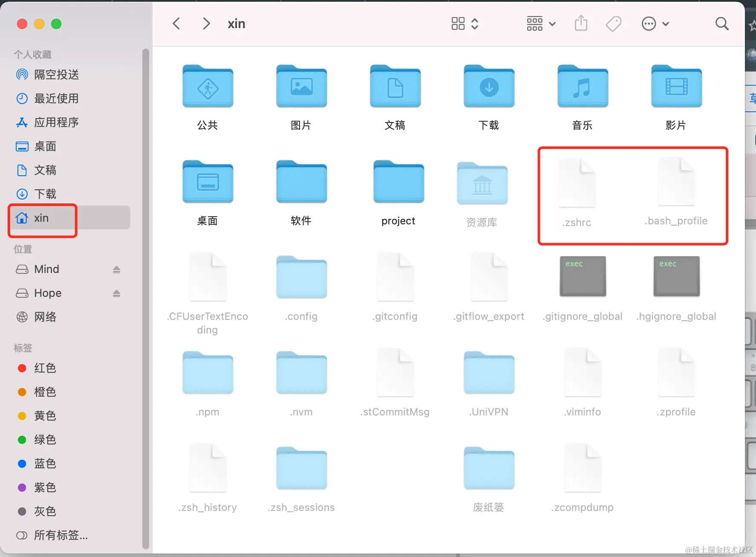Select the .stCommitMsg file icon

click(x=395, y=372)
